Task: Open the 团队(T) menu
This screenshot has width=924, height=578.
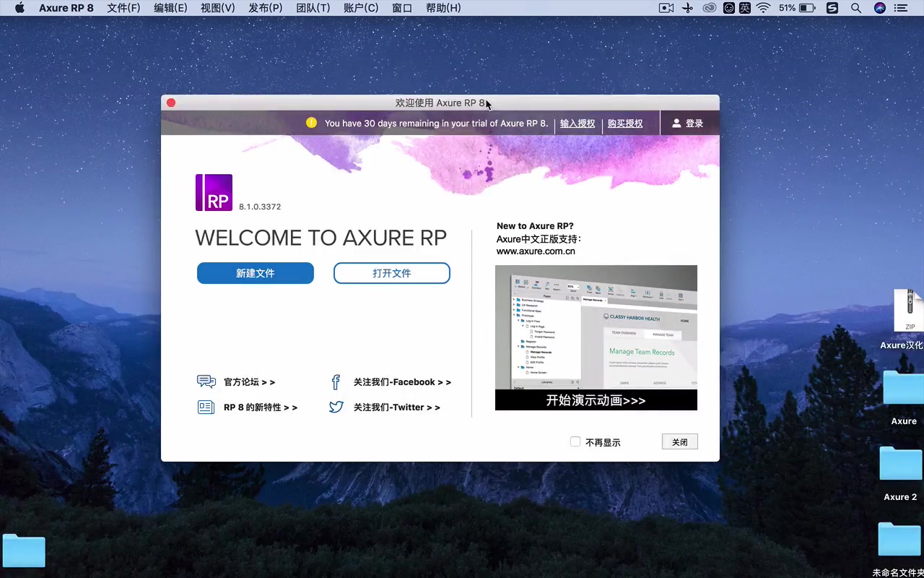Action: [x=313, y=8]
